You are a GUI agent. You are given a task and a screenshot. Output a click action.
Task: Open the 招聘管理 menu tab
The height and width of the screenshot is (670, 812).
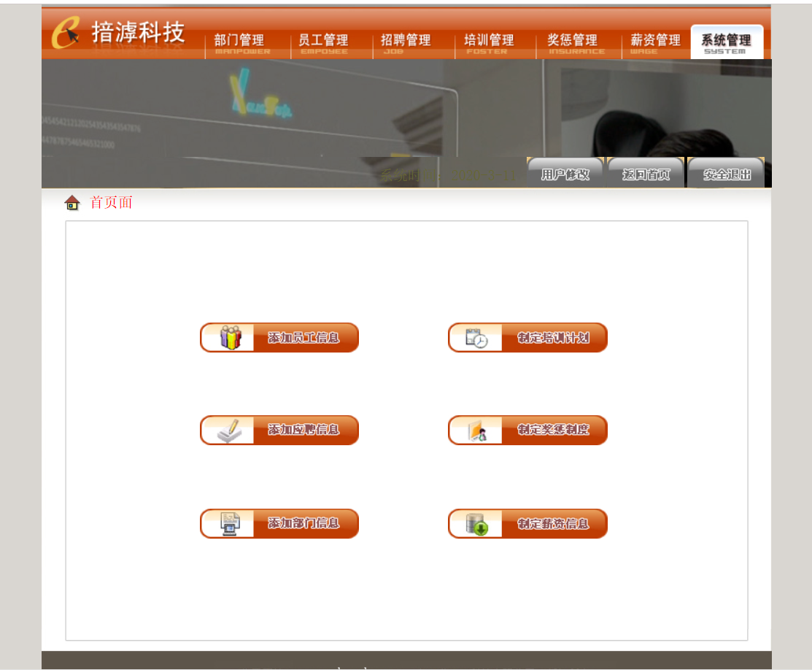(406, 44)
